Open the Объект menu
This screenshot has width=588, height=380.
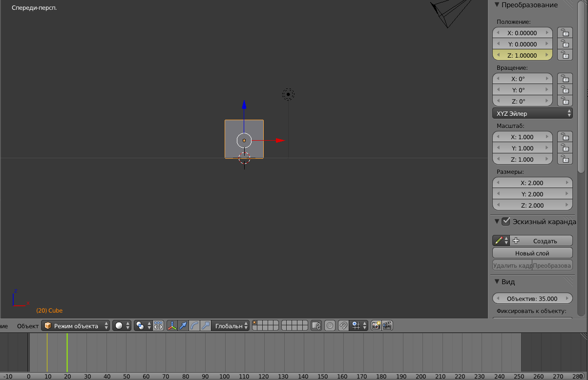pyautogui.click(x=27, y=325)
